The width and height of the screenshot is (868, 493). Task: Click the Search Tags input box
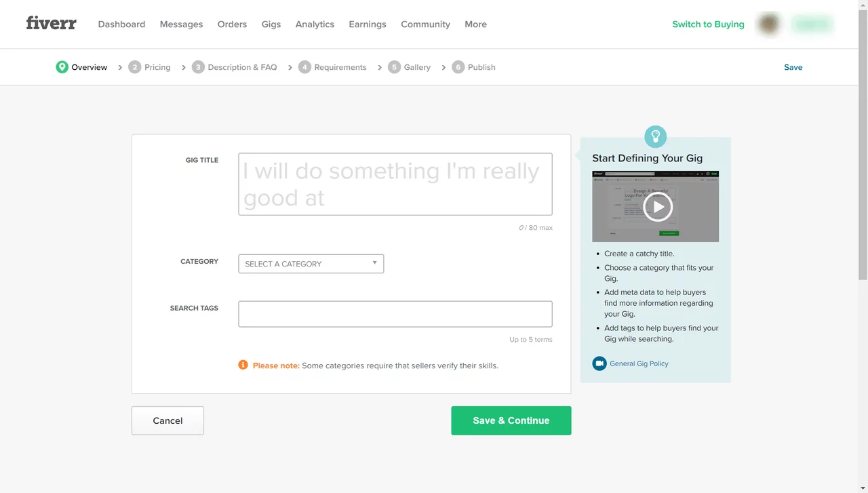point(395,314)
